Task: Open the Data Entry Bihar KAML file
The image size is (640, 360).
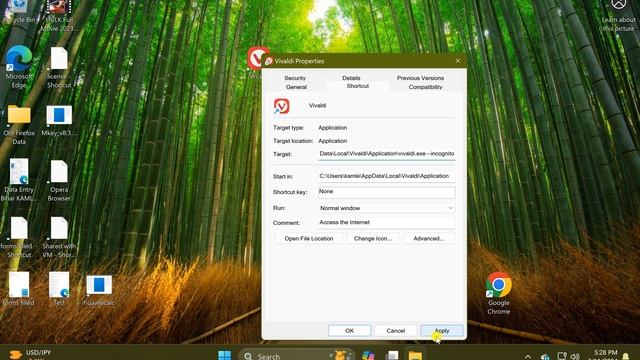Action: click(x=19, y=180)
